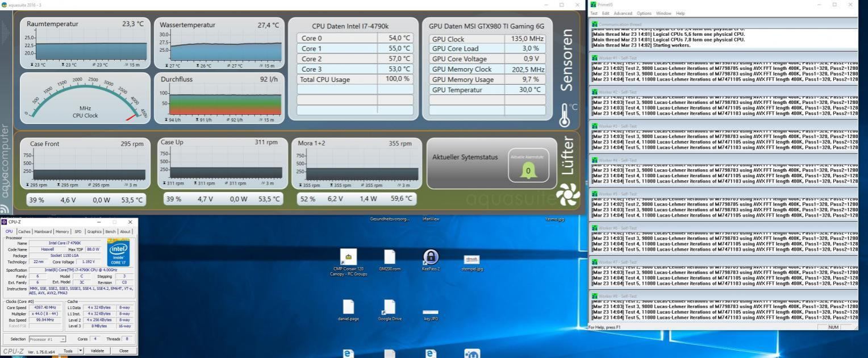The image size is (868, 358).
Task: Click the thermometer Sensoren icon in aquasuite
Action: pos(565,115)
